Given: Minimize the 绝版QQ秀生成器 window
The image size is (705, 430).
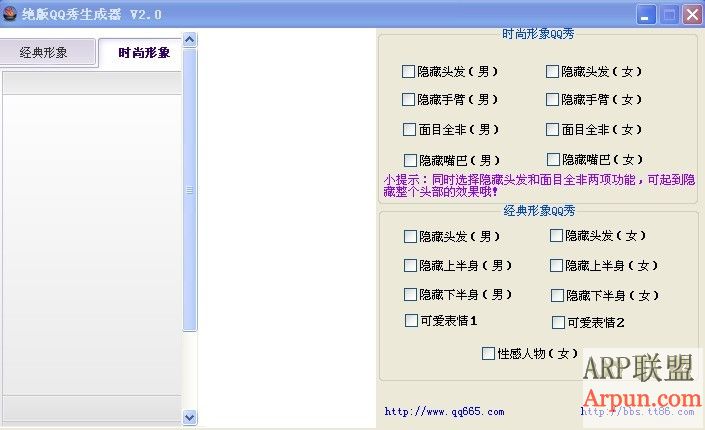Looking at the screenshot, I should click(646, 15).
